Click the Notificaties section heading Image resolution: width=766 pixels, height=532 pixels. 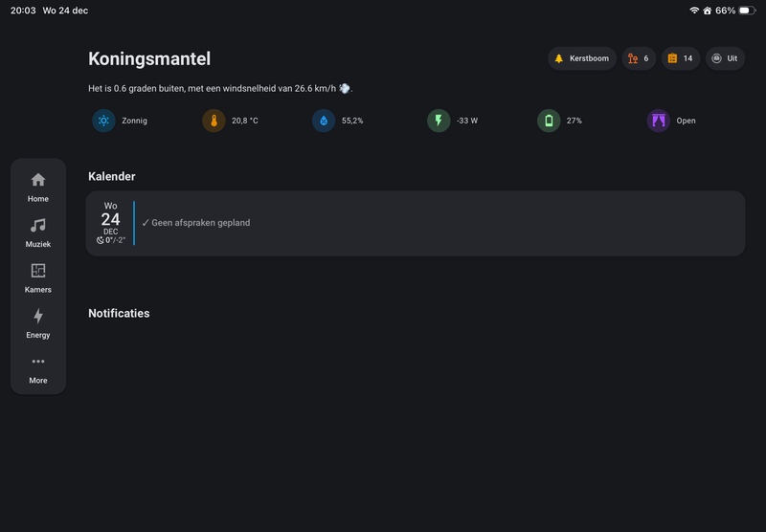119,313
